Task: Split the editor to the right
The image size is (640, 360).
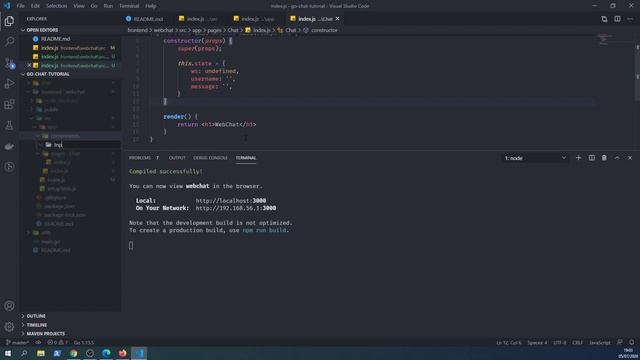Action: click(617, 19)
